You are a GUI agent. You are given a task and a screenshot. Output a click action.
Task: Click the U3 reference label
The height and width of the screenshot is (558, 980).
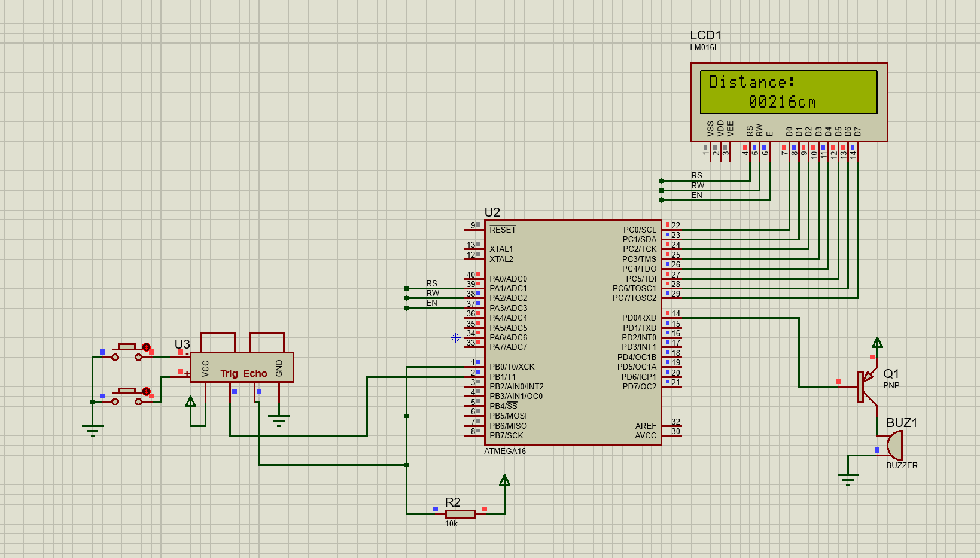(182, 344)
